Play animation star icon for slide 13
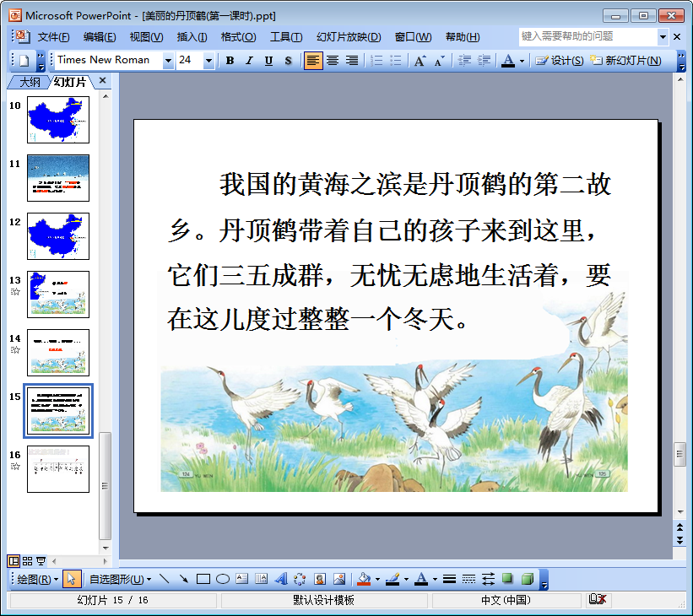The image size is (693, 616). click(15, 292)
